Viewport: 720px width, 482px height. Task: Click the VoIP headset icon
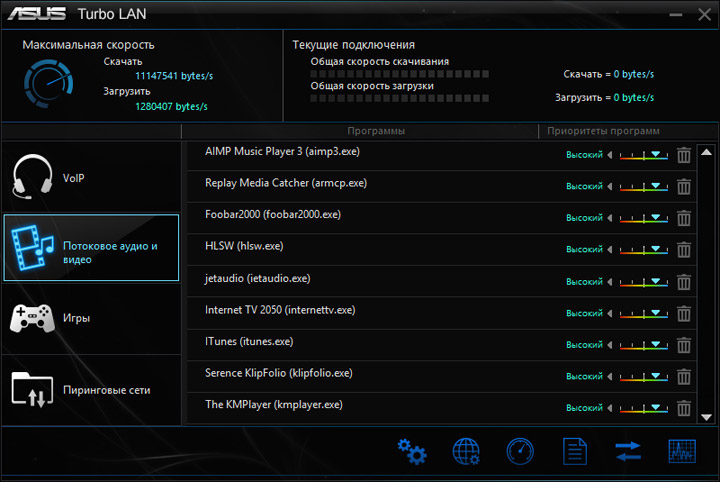32,177
